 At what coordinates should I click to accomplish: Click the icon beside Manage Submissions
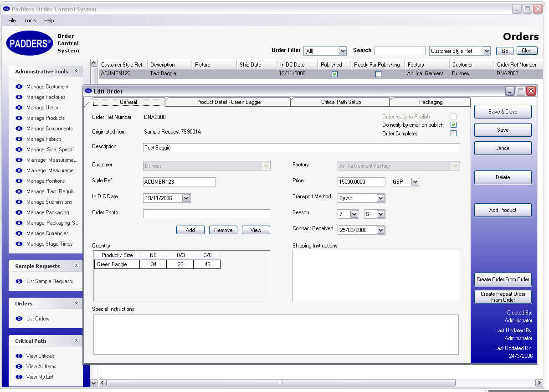pos(19,202)
